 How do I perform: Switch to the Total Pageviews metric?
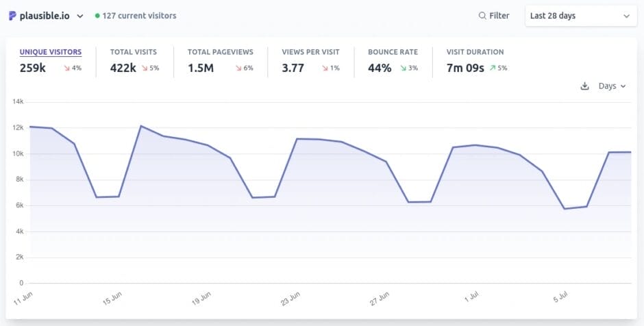pos(221,52)
